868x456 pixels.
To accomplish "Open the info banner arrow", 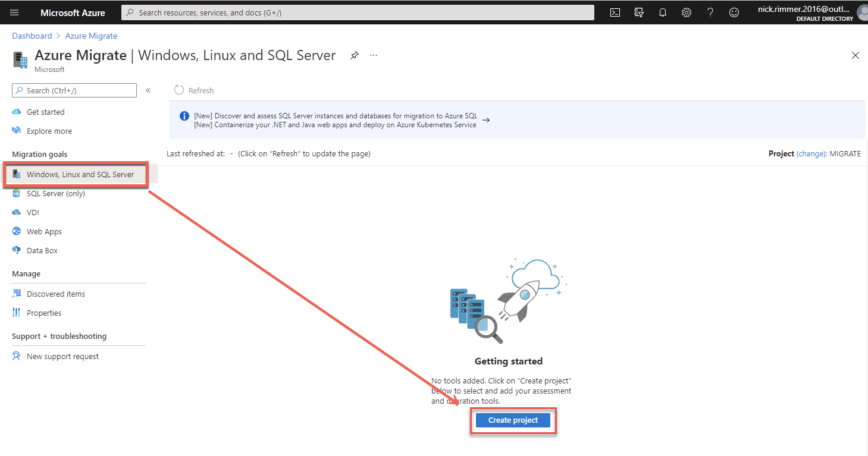I will 486,120.
